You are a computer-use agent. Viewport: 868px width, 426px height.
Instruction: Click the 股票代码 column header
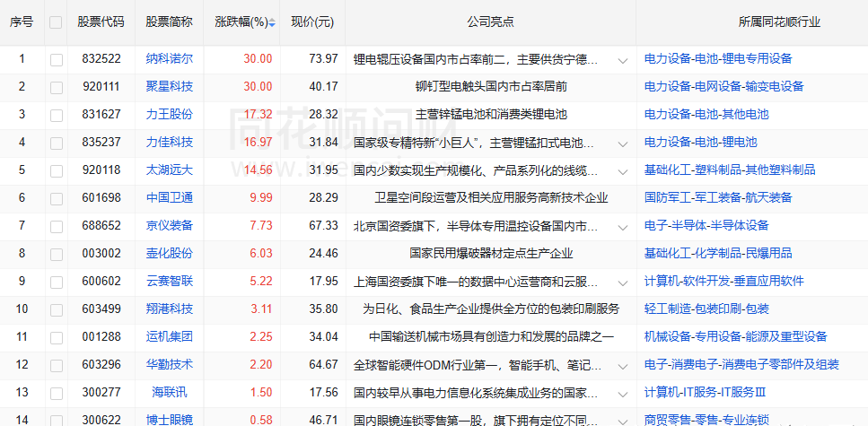point(101,22)
